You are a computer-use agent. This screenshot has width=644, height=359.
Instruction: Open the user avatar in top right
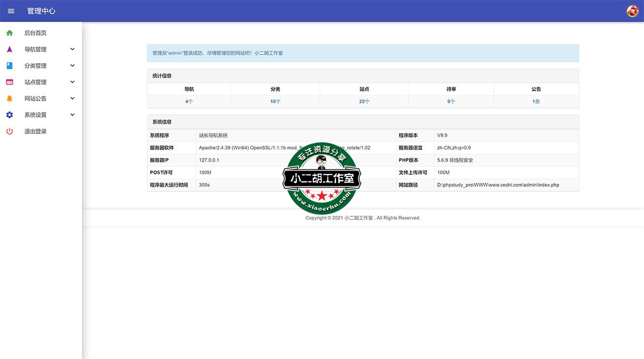pyautogui.click(x=632, y=11)
